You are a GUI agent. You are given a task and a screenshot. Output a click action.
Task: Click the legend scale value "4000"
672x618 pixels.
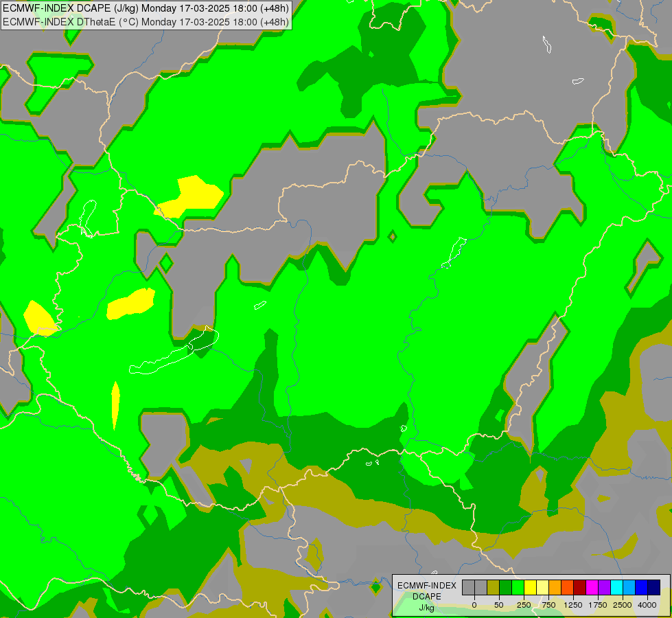point(647,605)
